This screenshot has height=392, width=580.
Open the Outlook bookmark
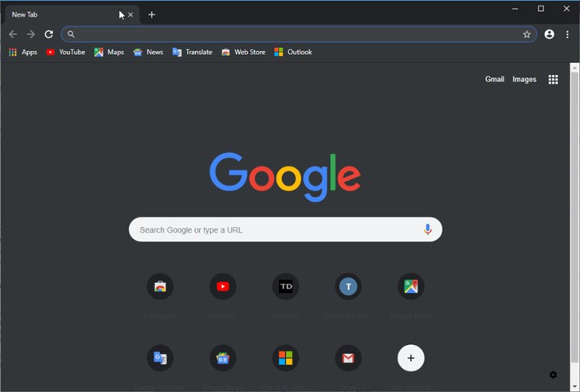click(293, 52)
